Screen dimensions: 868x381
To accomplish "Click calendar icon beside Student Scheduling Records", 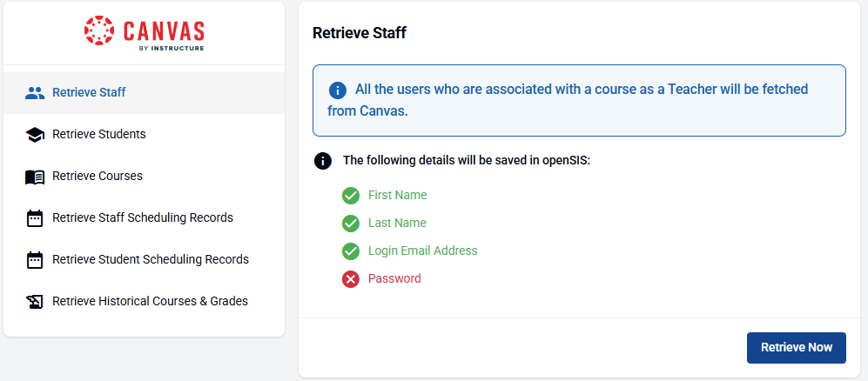I will [x=35, y=260].
